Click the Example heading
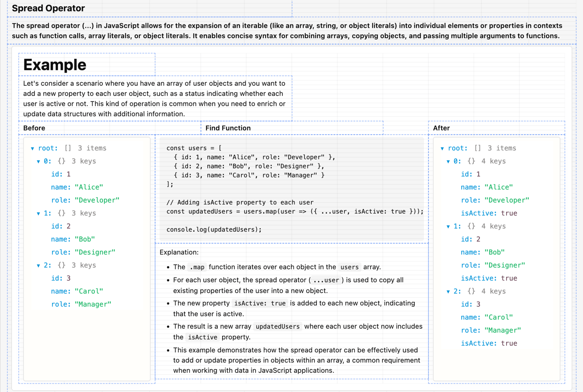Viewport: 583px width, 392px height. 55,65
